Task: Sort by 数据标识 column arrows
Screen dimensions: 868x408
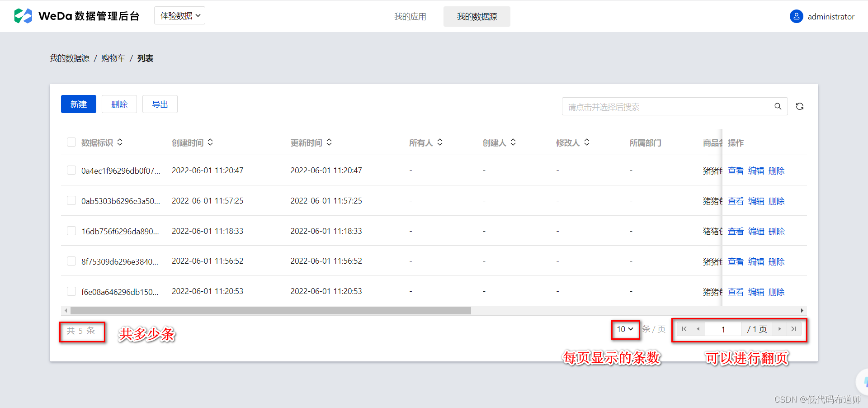Action: [x=120, y=142]
